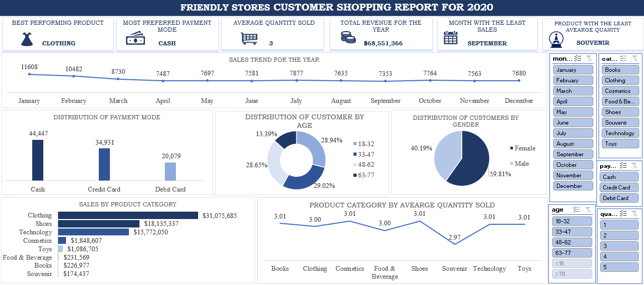Select April in the month slicer
The image size is (644, 285).
coord(573,101)
